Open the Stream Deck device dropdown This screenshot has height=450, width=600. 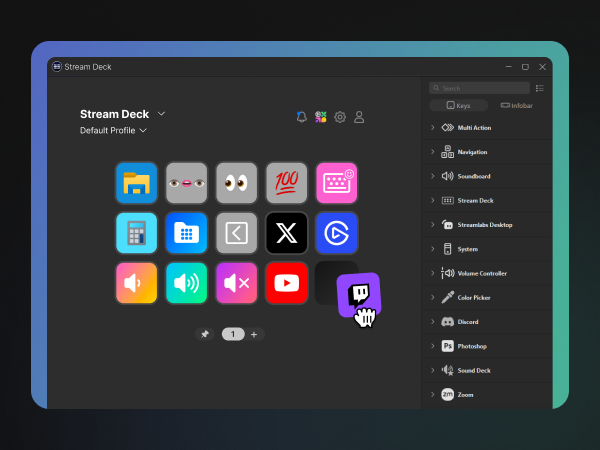(161, 114)
